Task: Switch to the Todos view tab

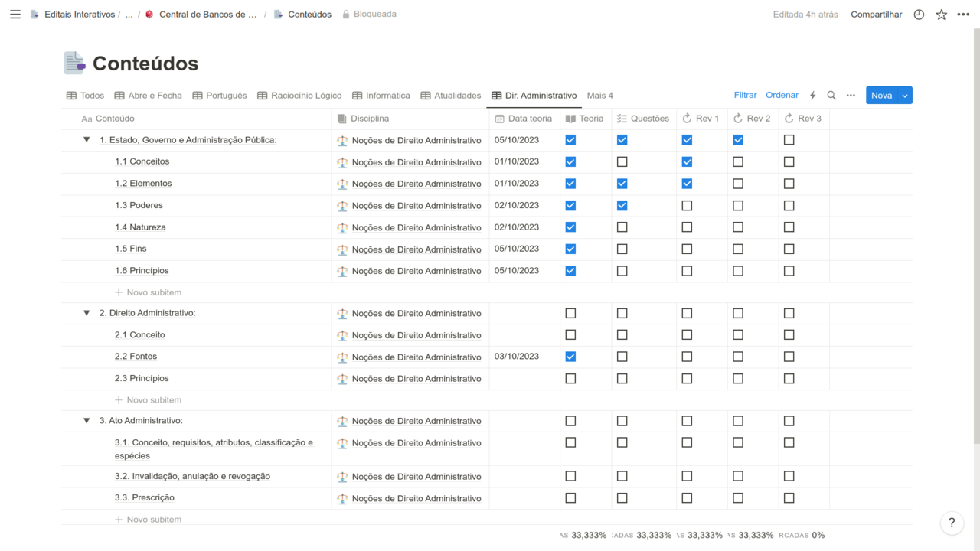Action: click(x=85, y=96)
